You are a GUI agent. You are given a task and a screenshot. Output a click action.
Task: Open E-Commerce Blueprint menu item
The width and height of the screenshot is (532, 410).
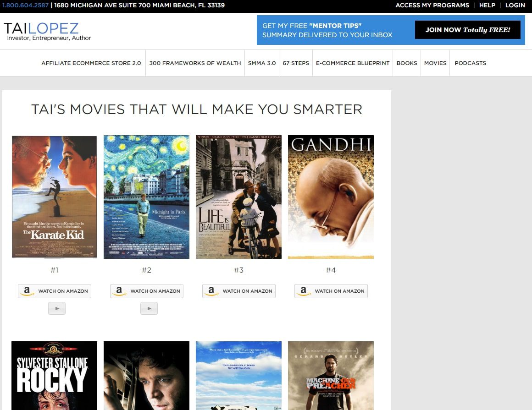pyautogui.click(x=353, y=63)
